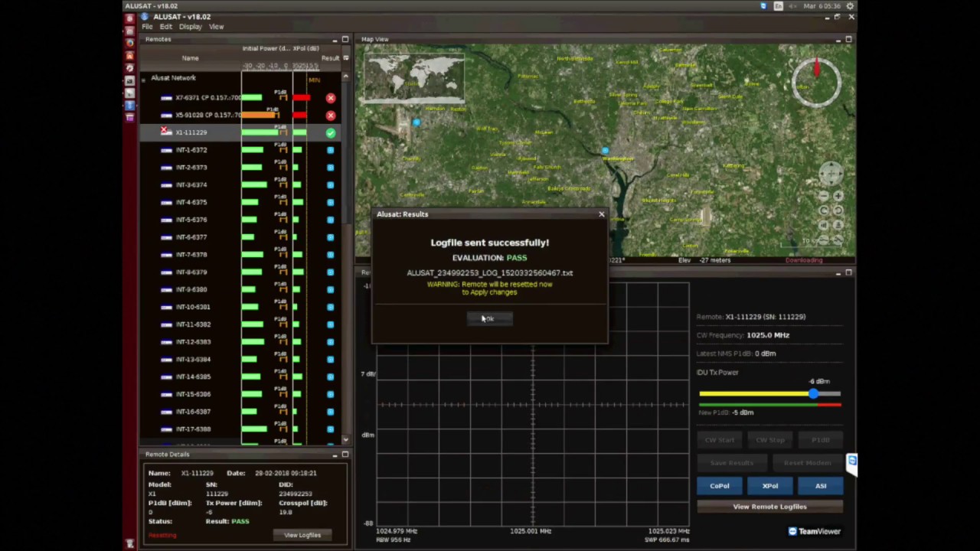
Task: Click the TeamViewer logo badge
Action: coord(814,531)
